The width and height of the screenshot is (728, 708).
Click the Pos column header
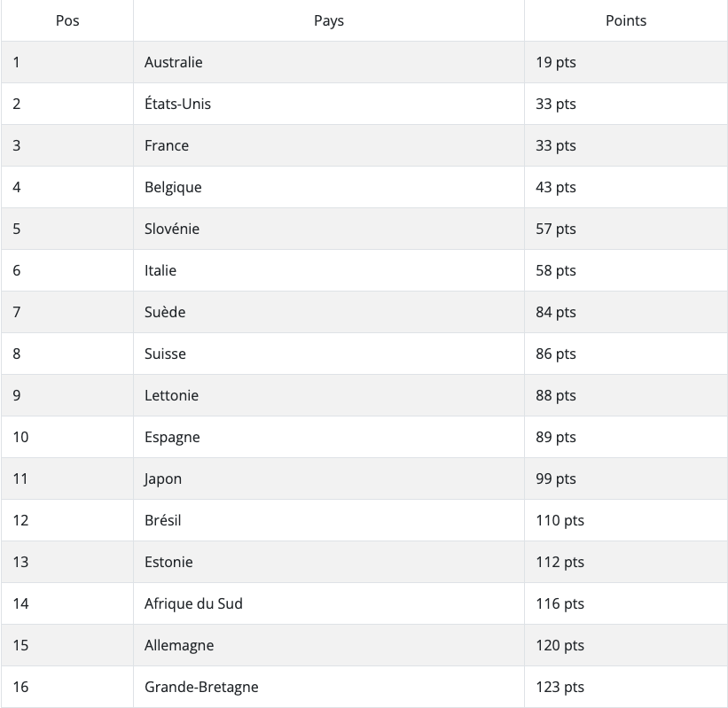67,20
